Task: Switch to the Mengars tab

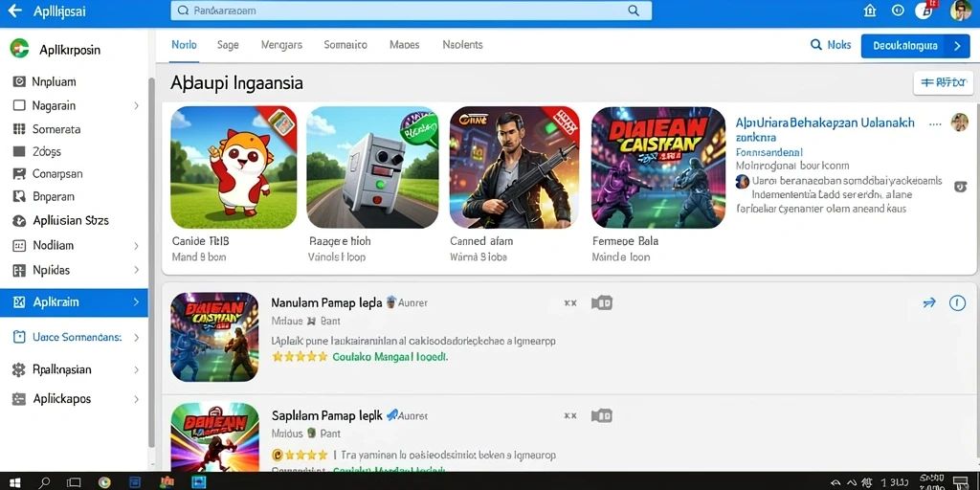Action: pos(281,45)
